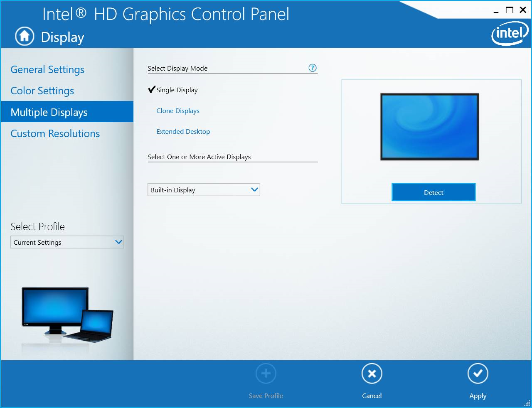This screenshot has height=408, width=532.
Task: Expand the Built-in Display dropdown
Action: pos(204,190)
